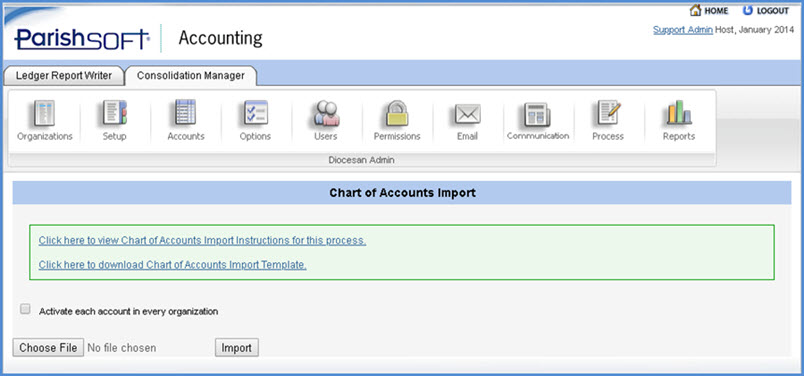
Task: Enable Activate each account in every organization
Action: (x=25, y=309)
